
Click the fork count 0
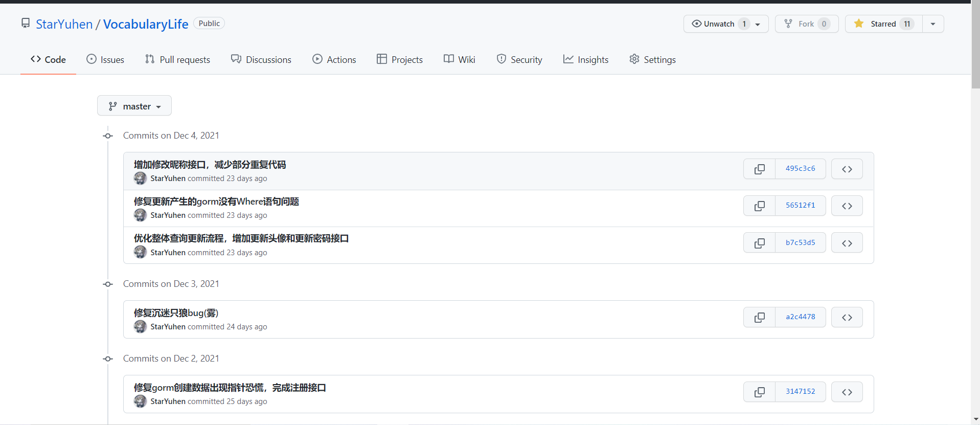824,24
